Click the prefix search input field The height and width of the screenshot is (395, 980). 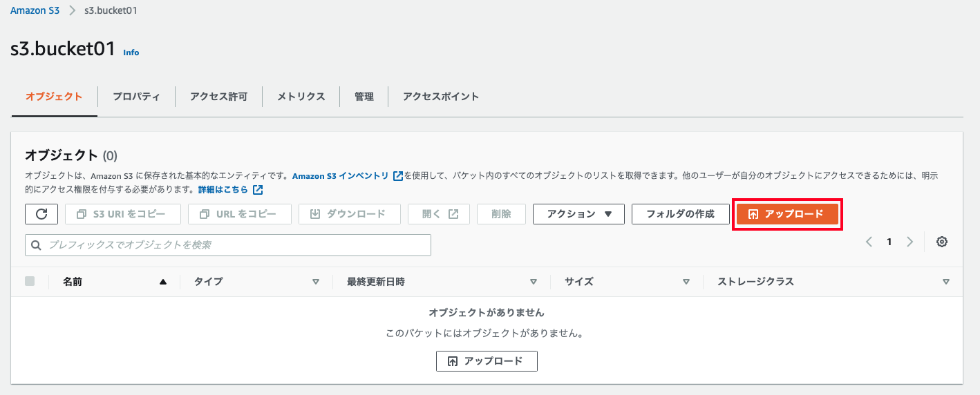(228, 245)
